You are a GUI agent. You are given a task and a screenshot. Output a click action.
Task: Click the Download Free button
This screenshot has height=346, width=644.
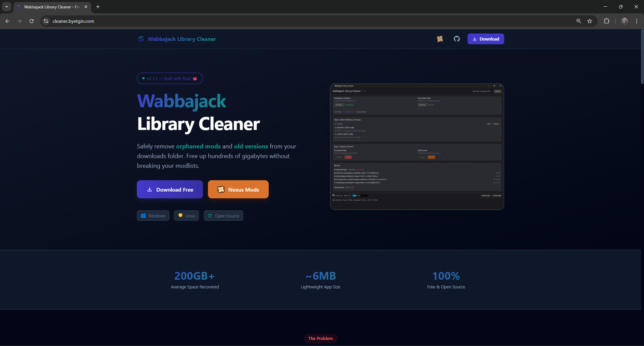click(170, 189)
